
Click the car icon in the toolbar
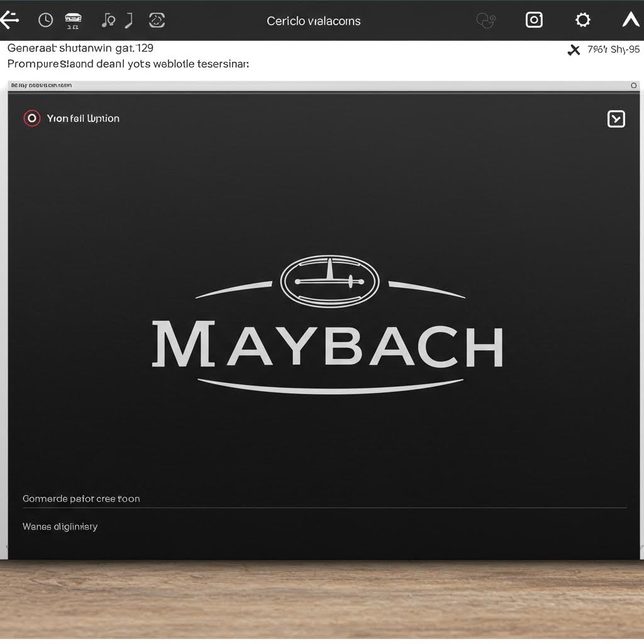(73, 20)
